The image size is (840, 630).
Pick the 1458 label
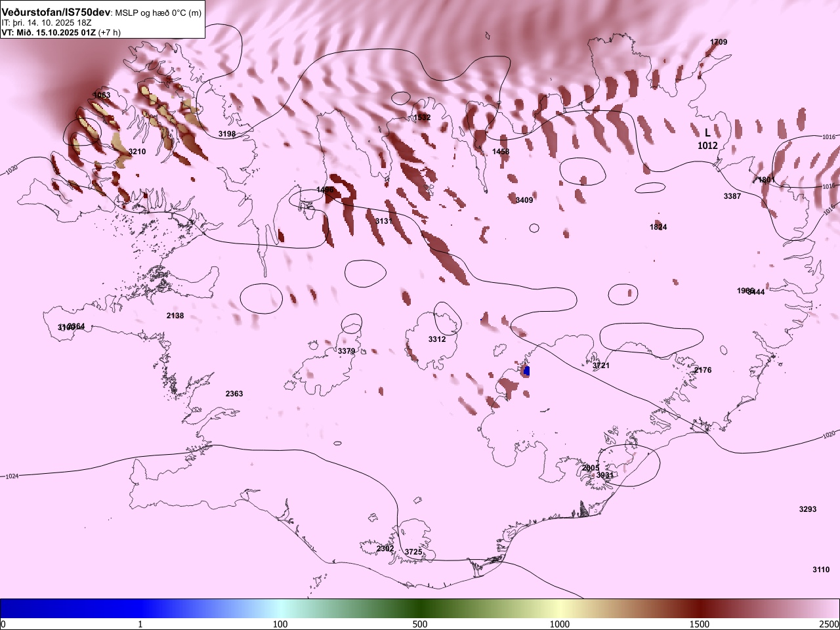pyautogui.click(x=501, y=152)
